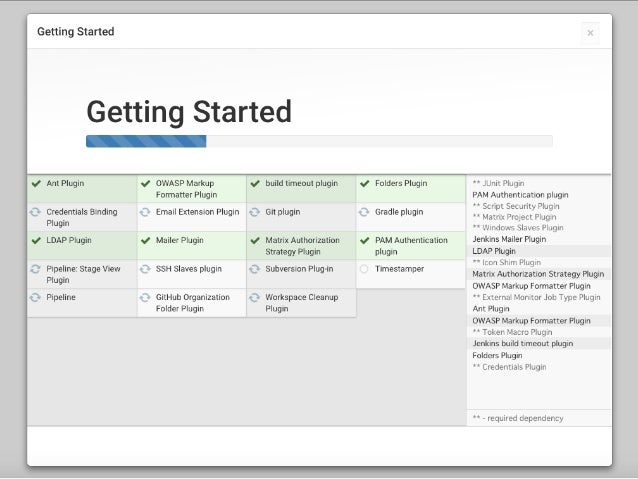Screen dimensions: 638x479
Task: Click the green checkmark beside Ant Plugin
Action: [x=36, y=184]
